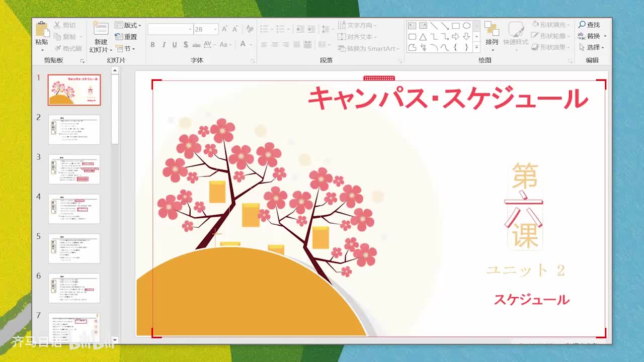This screenshot has height=362, width=644.
Task: Click the Cut (剪切) scissors button
Action: point(64,25)
